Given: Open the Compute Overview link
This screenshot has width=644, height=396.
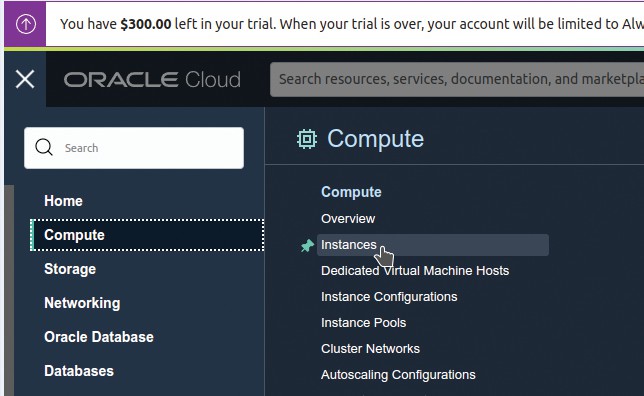Looking at the screenshot, I should [x=348, y=219].
